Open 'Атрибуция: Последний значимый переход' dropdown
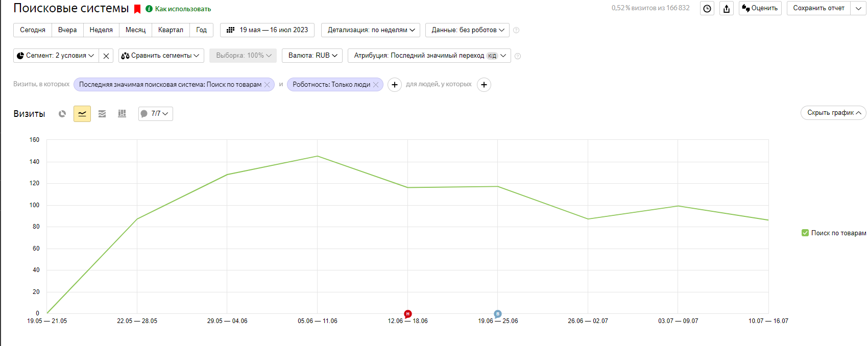This screenshot has width=868, height=346. (x=429, y=56)
